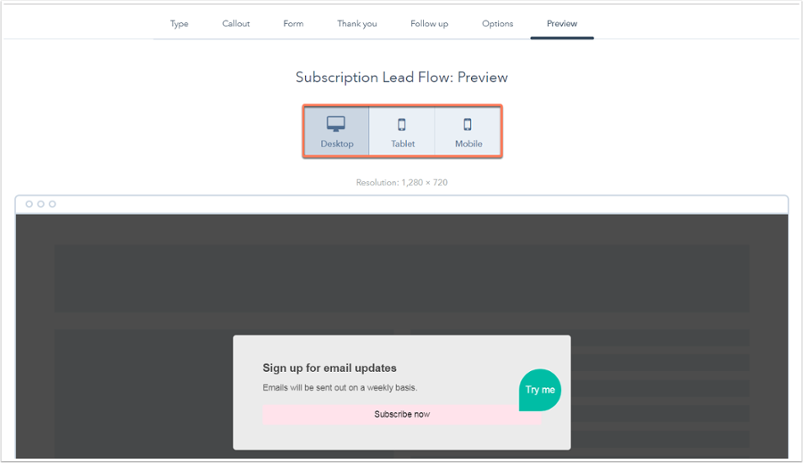Open the Type tab

pyautogui.click(x=179, y=24)
